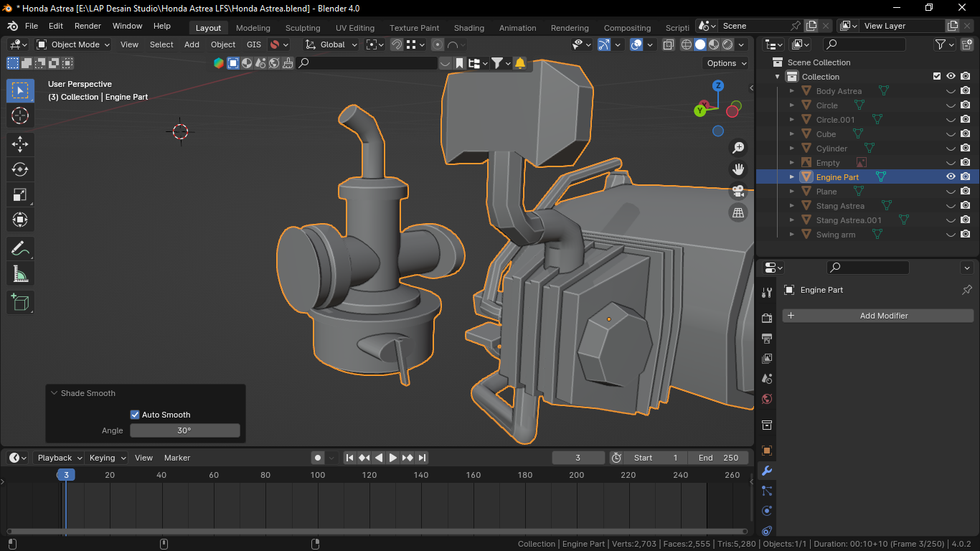This screenshot has width=980, height=551.
Task: Click the End frame field in the timeline
Action: point(718,458)
